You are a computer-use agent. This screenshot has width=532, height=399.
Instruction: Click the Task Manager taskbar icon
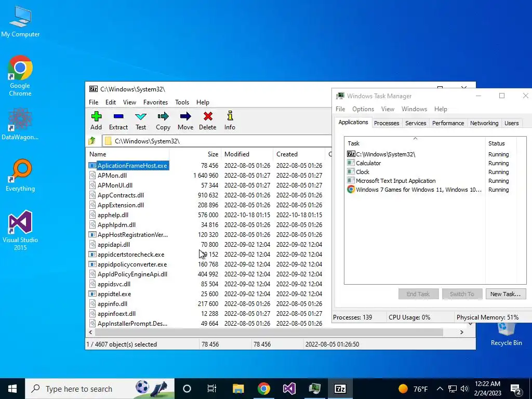[x=314, y=389]
